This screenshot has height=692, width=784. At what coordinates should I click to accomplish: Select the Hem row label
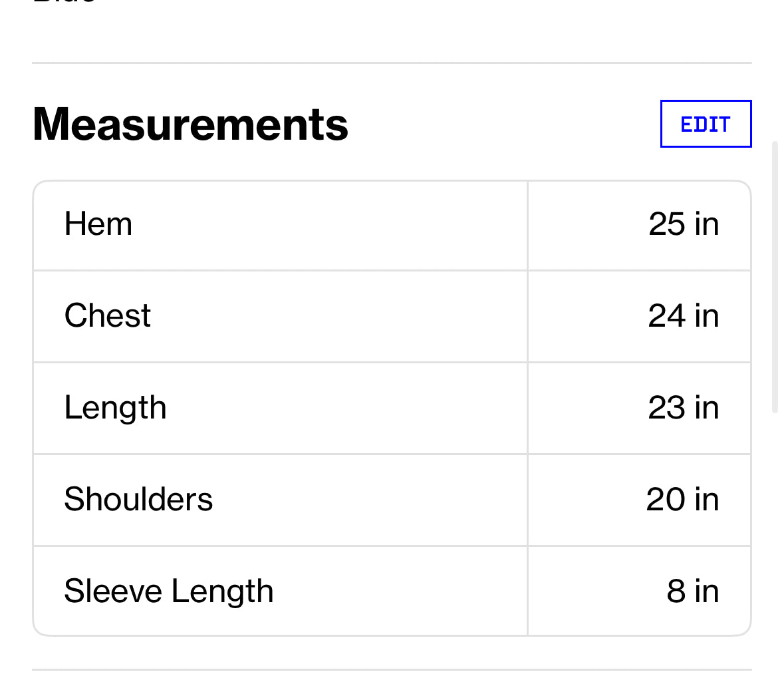click(x=98, y=224)
